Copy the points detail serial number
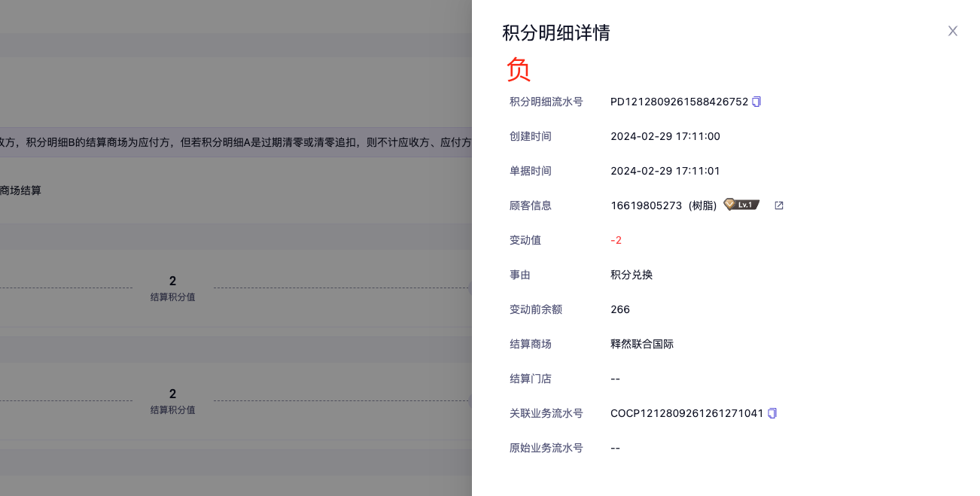This screenshot has width=980, height=496. [756, 102]
